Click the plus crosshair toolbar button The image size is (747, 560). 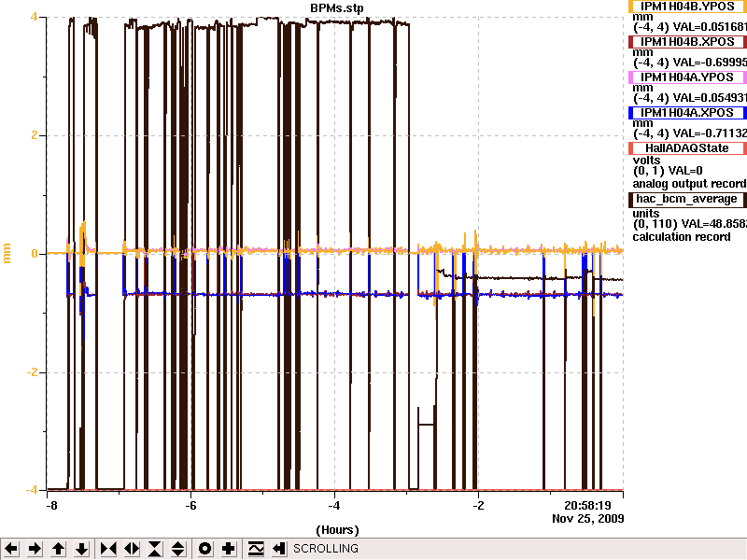coord(228,549)
